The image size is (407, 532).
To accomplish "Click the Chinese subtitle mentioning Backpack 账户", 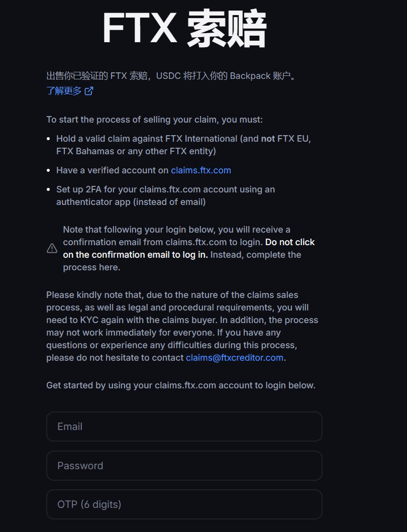I will click(172, 76).
